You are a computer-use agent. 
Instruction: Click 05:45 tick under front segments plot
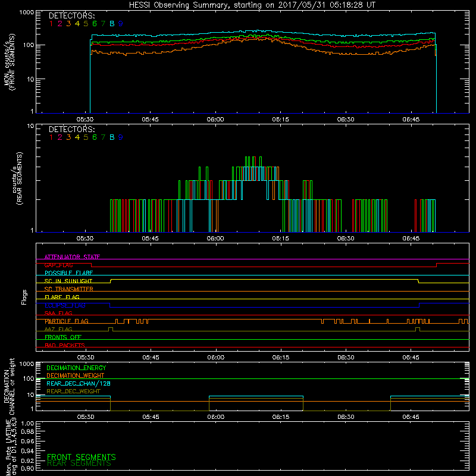tap(151, 120)
